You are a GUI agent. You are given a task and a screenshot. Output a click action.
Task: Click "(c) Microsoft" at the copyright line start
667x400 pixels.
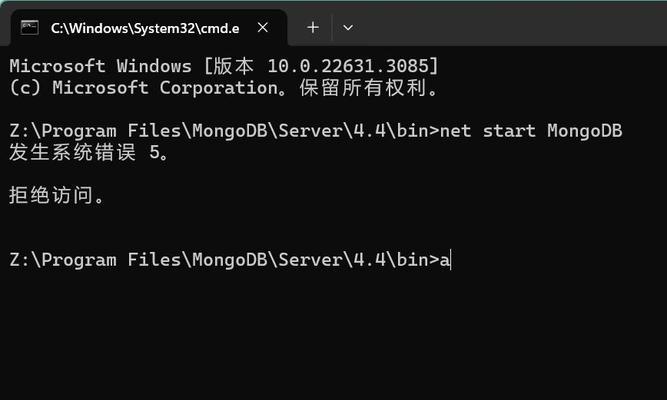(79, 88)
